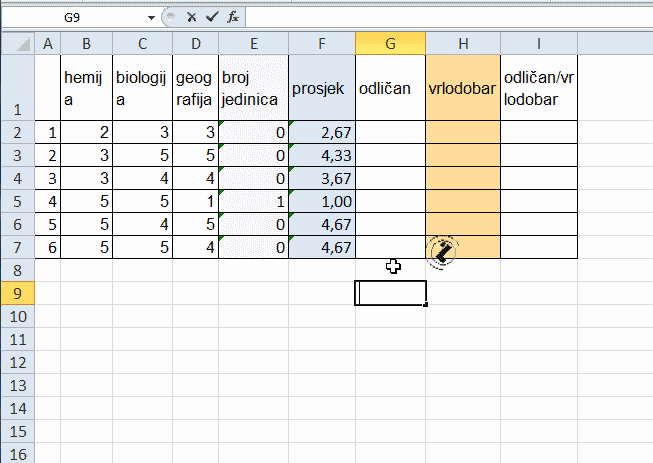Select row 9 header
This screenshot has height=463, width=653.
click(17, 293)
